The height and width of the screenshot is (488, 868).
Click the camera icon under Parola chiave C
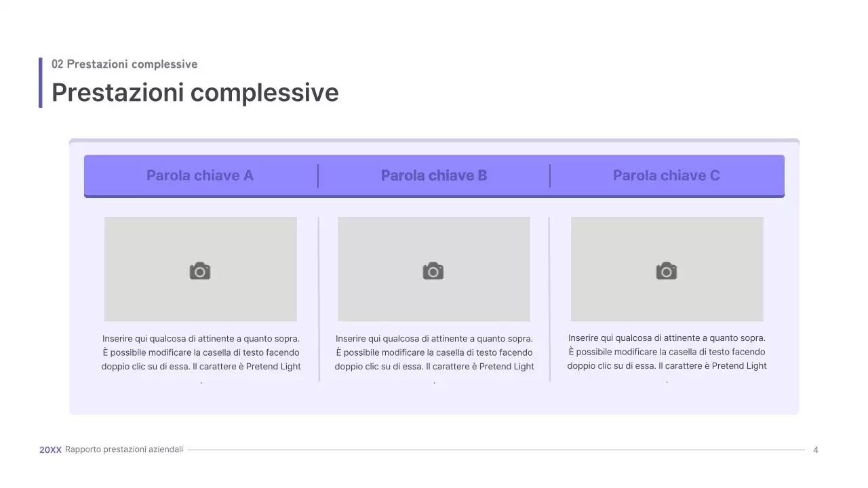pyautogui.click(x=667, y=271)
